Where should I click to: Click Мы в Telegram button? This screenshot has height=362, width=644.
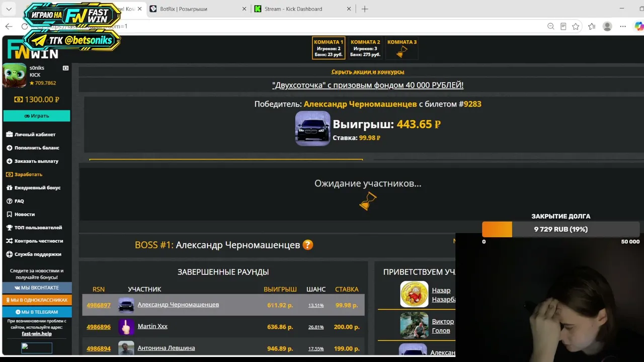click(37, 312)
